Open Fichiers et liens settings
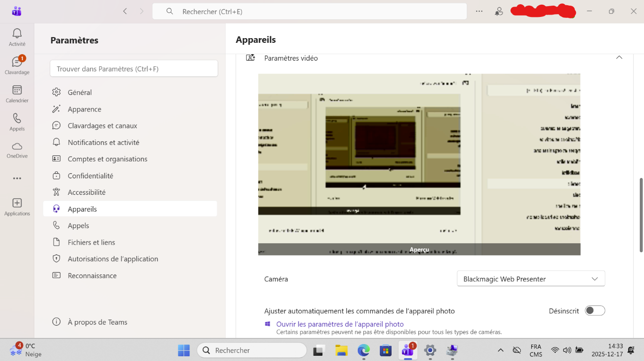644x361 pixels. pyautogui.click(x=130, y=242)
